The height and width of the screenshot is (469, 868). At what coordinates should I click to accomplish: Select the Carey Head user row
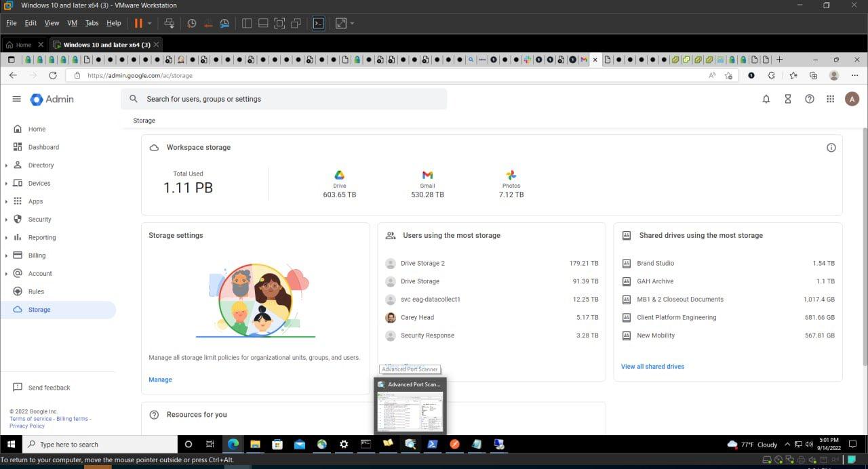[492, 317]
